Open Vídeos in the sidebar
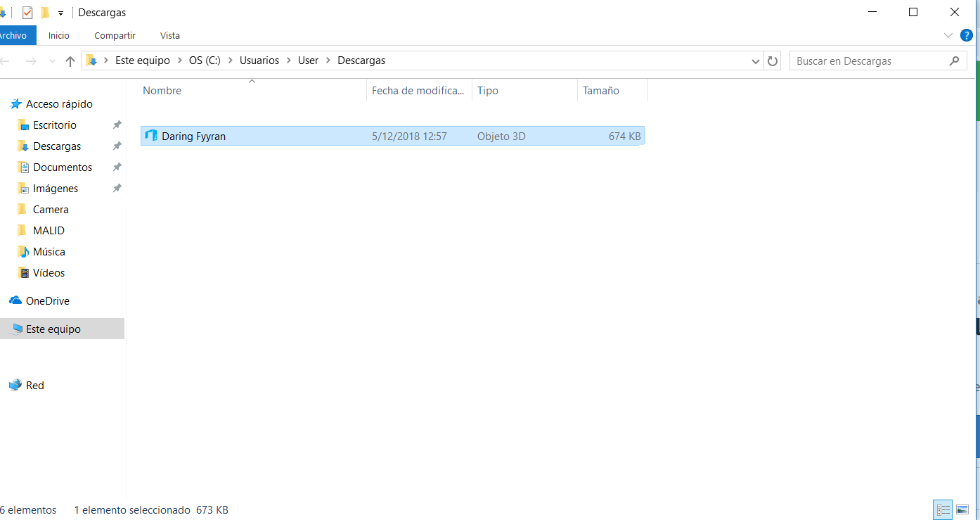The width and height of the screenshot is (980, 520). tap(49, 273)
